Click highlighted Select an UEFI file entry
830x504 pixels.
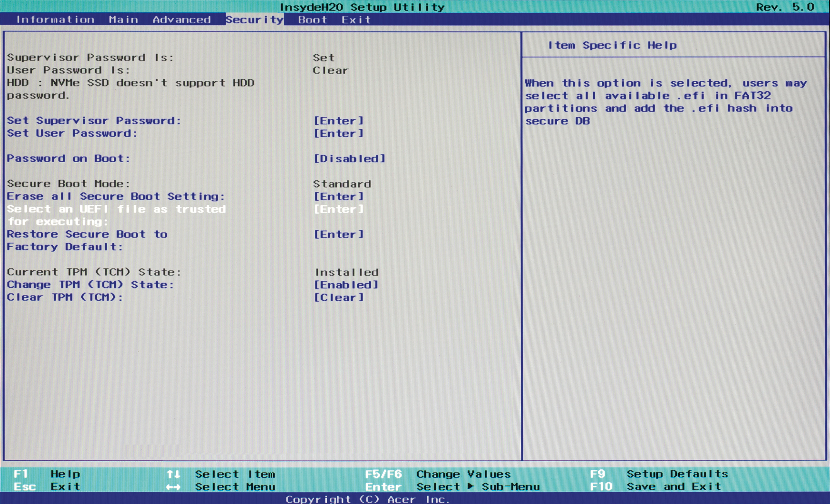pyautogui.click(x=116, y=209)
